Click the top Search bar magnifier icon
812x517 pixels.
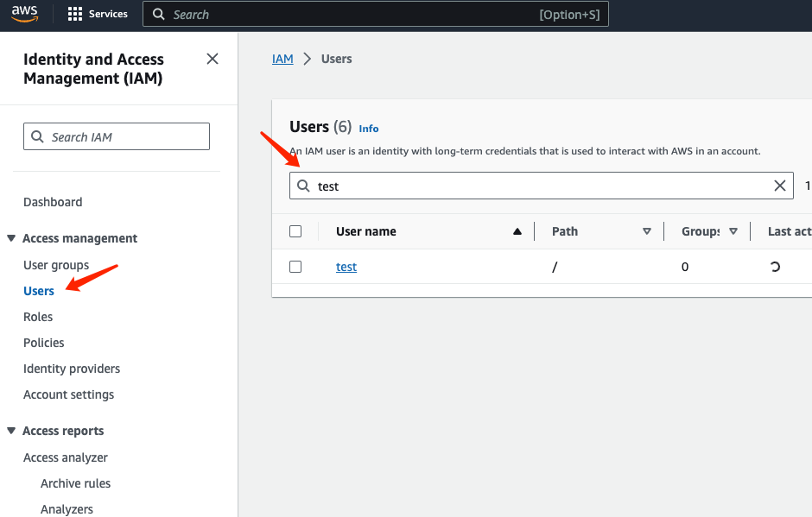pos(158,14)
